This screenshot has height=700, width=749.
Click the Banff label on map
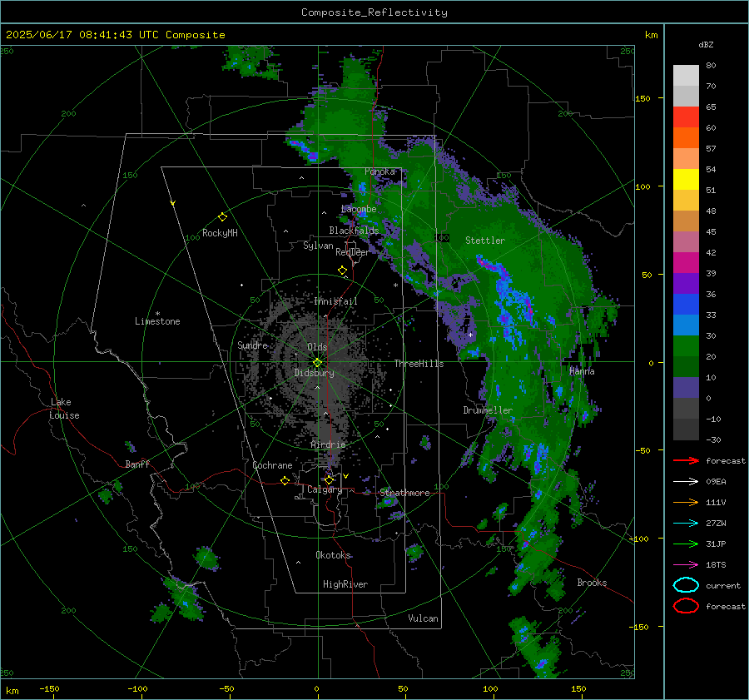(x=137, y=464)
